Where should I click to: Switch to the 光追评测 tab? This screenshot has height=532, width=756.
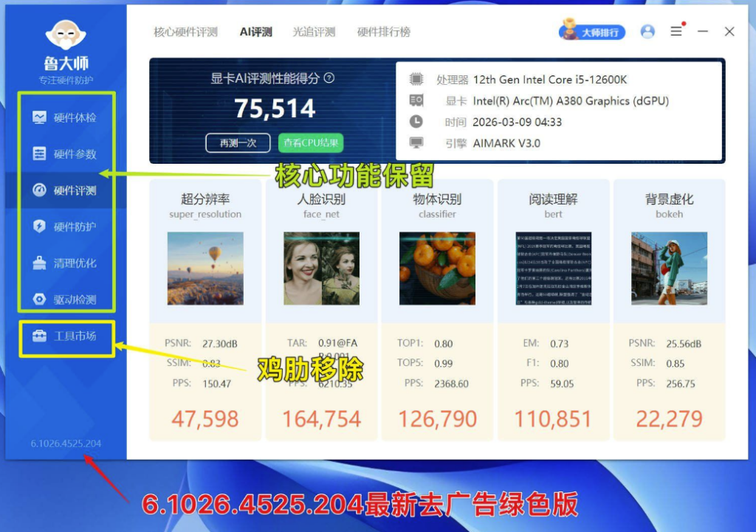314,32
